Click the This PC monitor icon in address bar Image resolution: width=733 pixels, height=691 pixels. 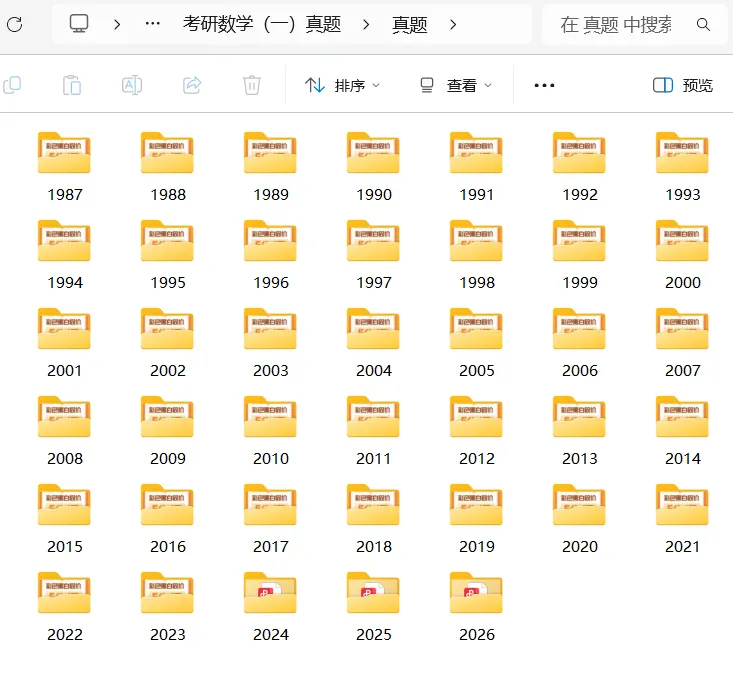[x=79, y=24]
